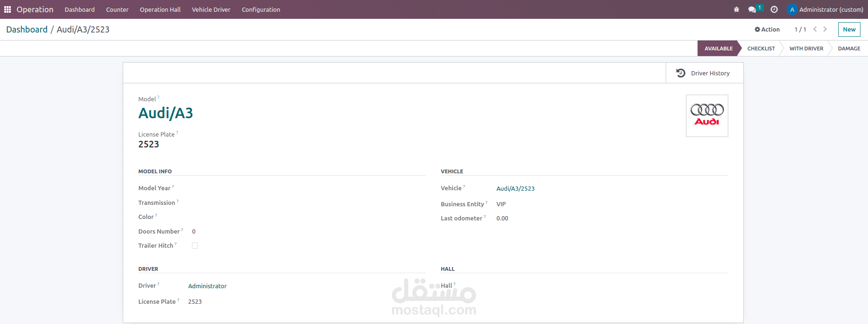868x324 pixels.
Task: Click the record pager 1 / 1
Action: (x=800, y=29)
